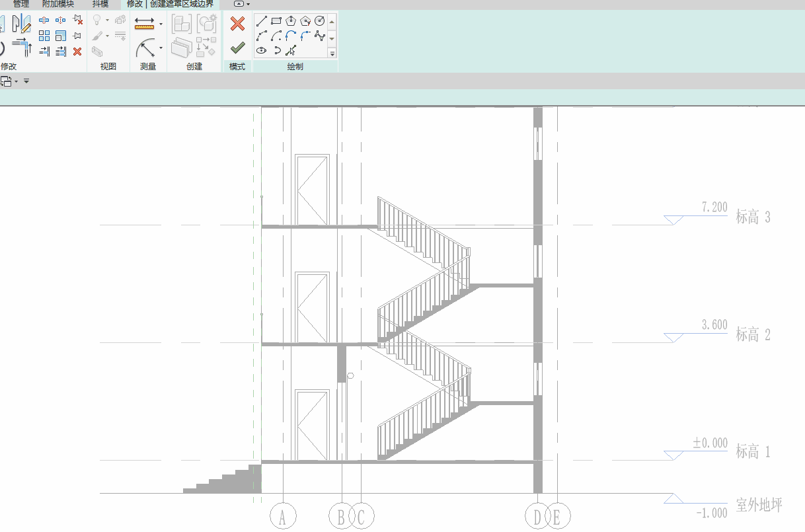Viewport: 805px width, 532px height.
Task: Select the Fillet Arc tool
Action: [x=305, y=35]
